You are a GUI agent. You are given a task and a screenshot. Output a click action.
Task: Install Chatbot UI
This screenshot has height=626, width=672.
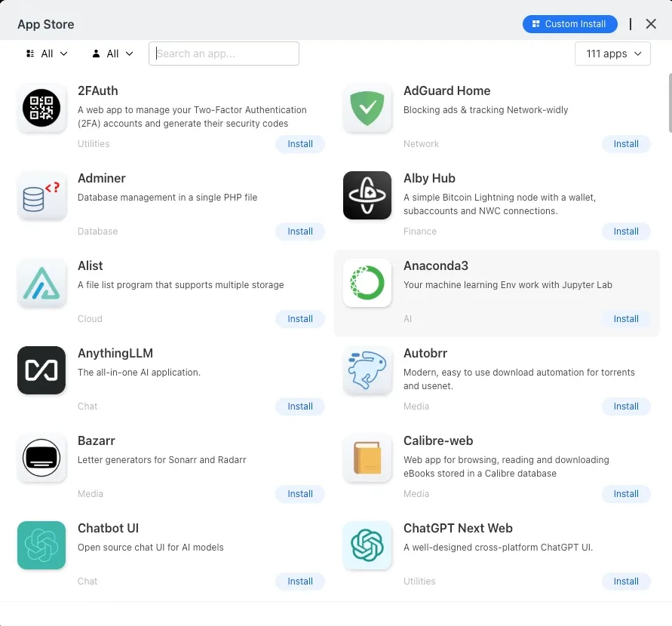click(x=300, y=581)
